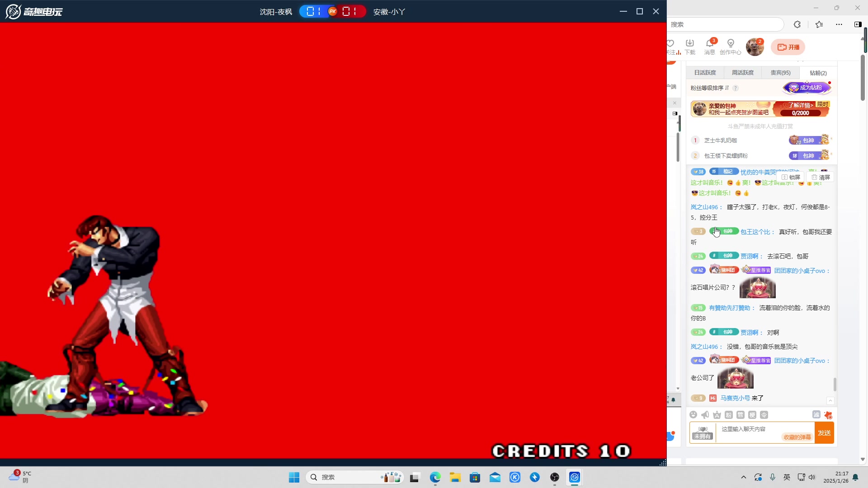
Task: Open 创作中心 lightbulb icon
Action: (x=731, y=47)
